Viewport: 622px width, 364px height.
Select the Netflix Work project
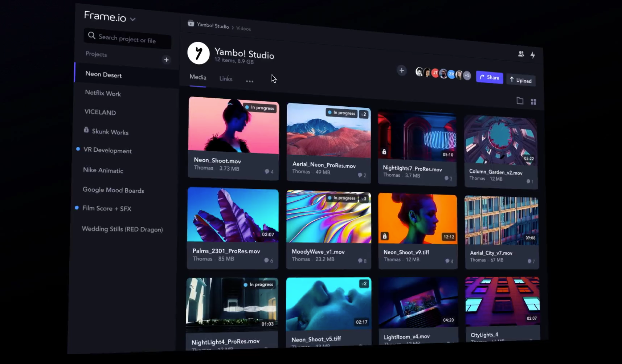103,93
